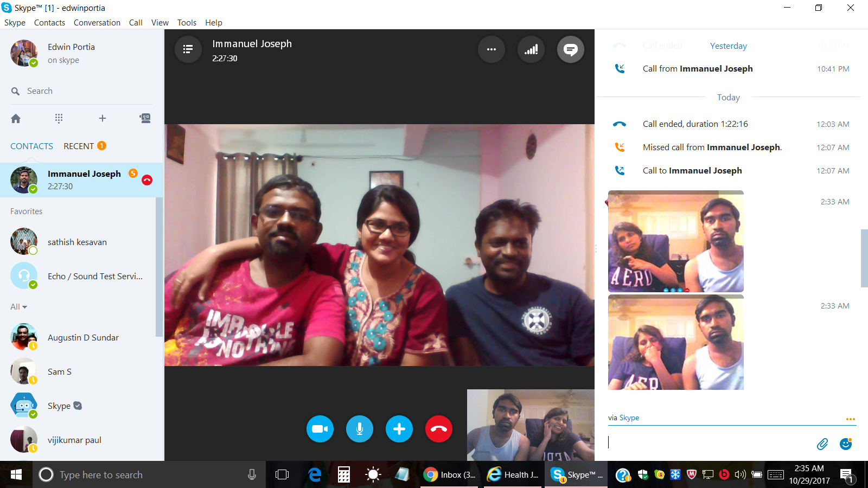The height and width of the screenshot is (488, 868).
Task: Switch to the RECENT tab
Action: pyautogui.click(x=79, y=146)
